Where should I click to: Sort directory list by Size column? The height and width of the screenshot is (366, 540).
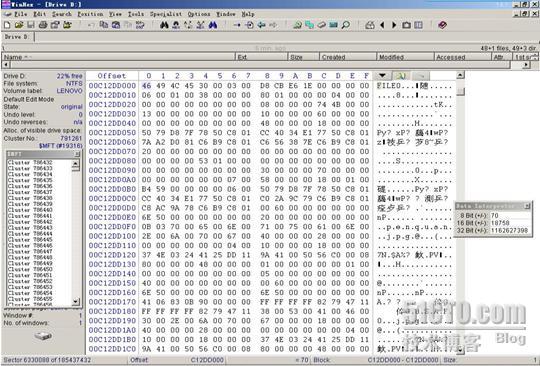303,57
